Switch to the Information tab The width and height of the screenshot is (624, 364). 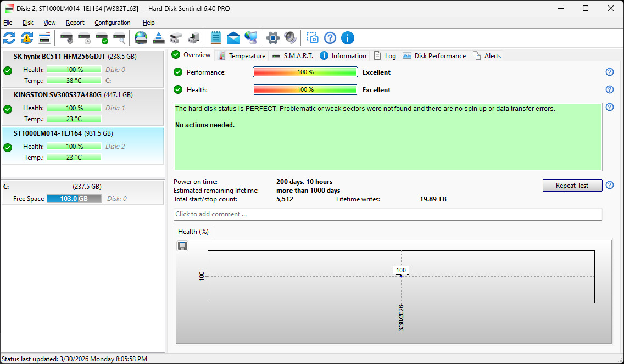click(343, 55)
